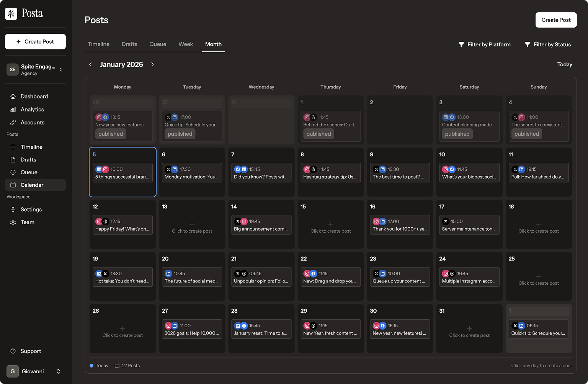Image resolution: width=588 pixels, height=384 pixels.
Task: Open Dashboard from the sidebar home icon
Action: tap(13, 97)
